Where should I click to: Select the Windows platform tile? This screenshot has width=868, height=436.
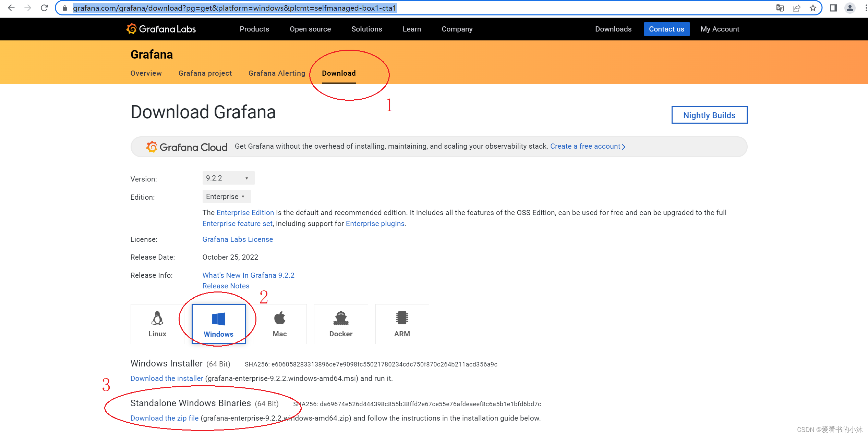[x=219, y=324]
